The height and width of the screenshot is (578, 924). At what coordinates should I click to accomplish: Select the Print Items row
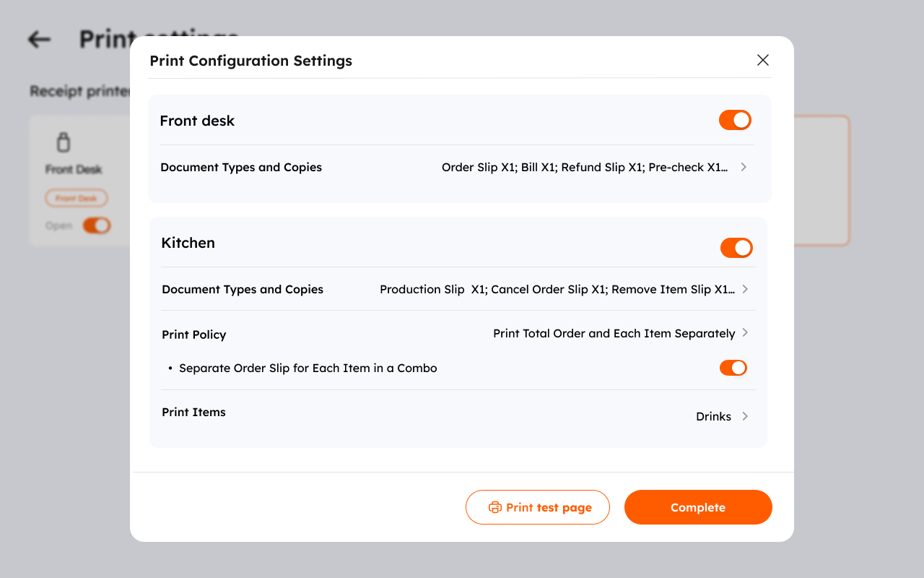[193, 412]
